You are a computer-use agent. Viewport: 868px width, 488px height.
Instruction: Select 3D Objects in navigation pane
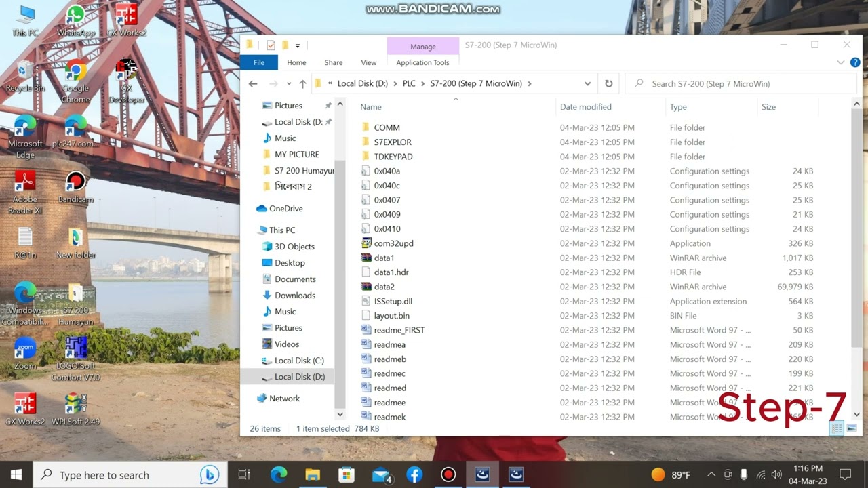tap(294, 247)
